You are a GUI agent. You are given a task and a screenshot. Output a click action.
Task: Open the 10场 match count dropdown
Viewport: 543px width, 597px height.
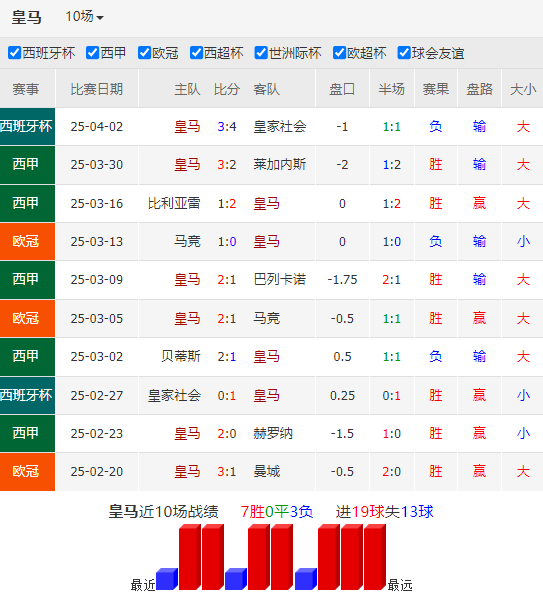84,17
